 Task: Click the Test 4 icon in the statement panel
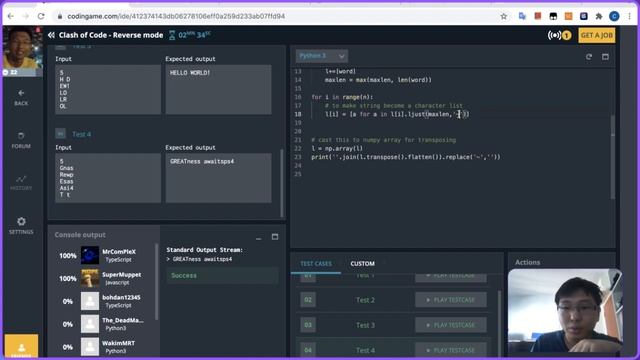click(x=60, y=133)
